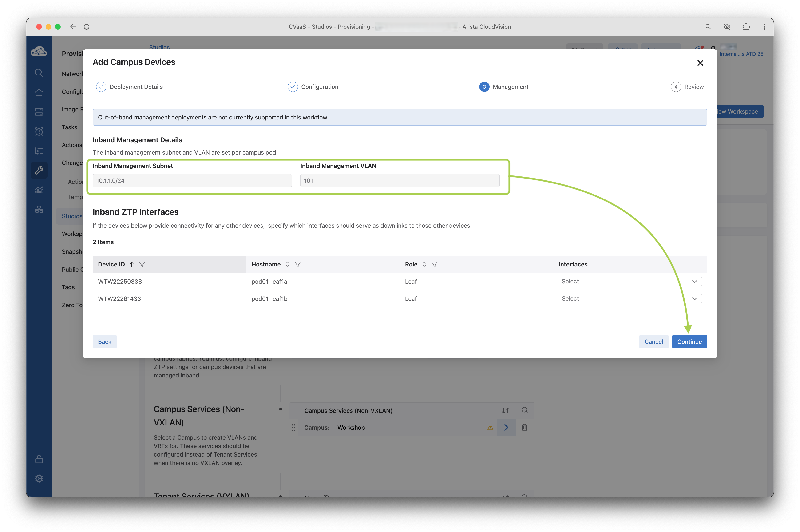
Task: Click the search magnifier sidebar icon
Action: click(39, 73)
